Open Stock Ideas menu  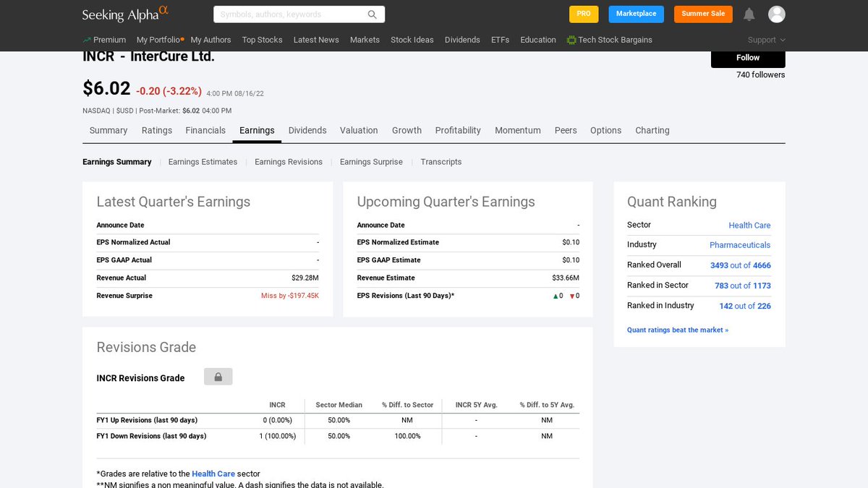tap(412, 40)
